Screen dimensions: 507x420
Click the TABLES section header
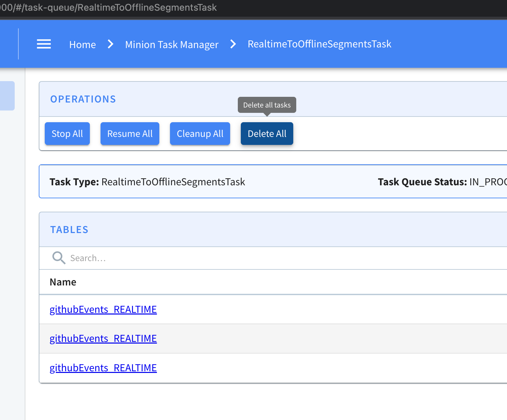point(69,230)
